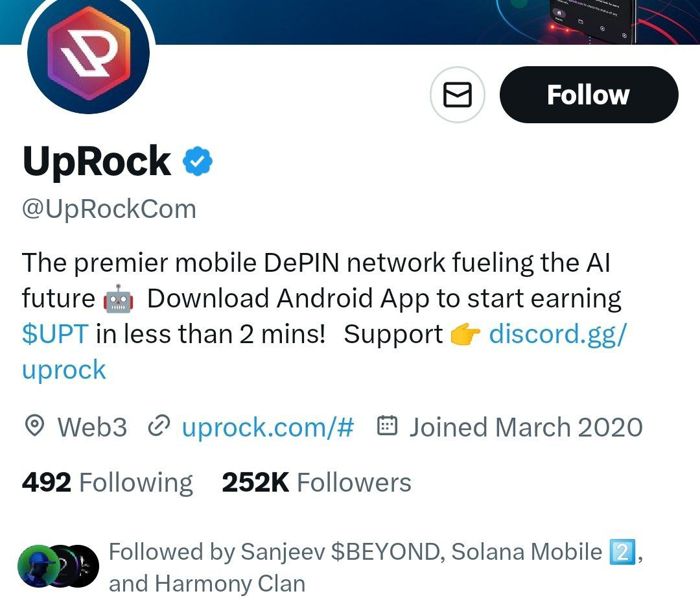700x611 pixels.
Task: Visit the uprock.com/# website link
Action: pos(268,427)
